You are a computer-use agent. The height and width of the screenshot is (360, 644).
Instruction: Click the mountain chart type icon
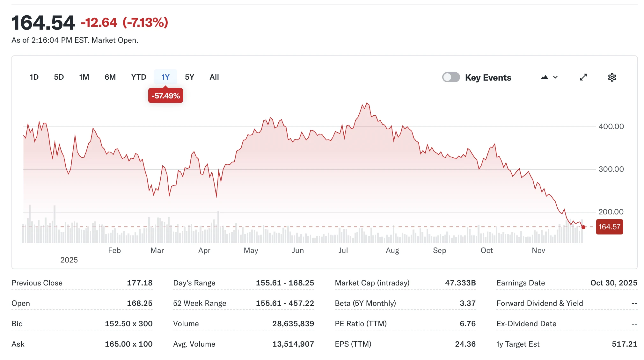click(544, 77)
